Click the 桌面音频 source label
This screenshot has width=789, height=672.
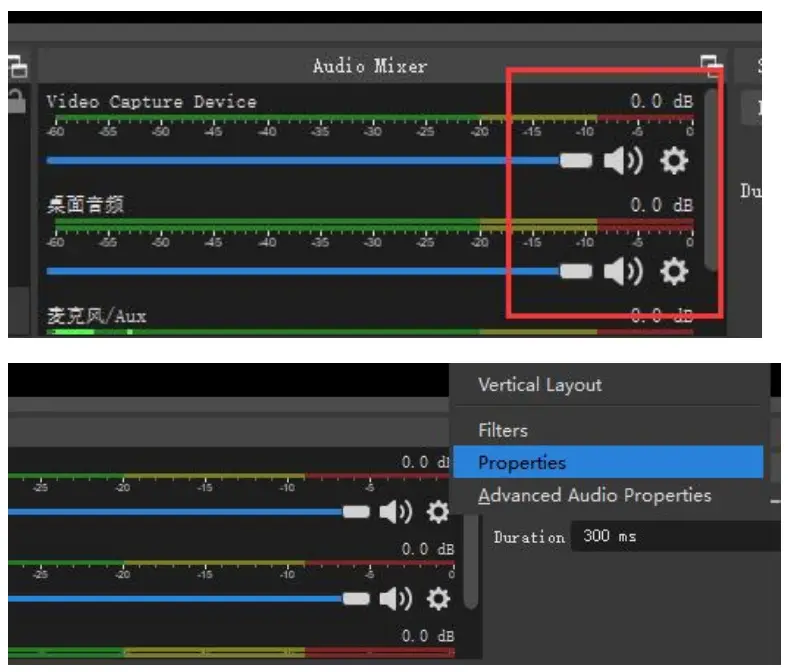pyautogui.click(x=85, y=205)
